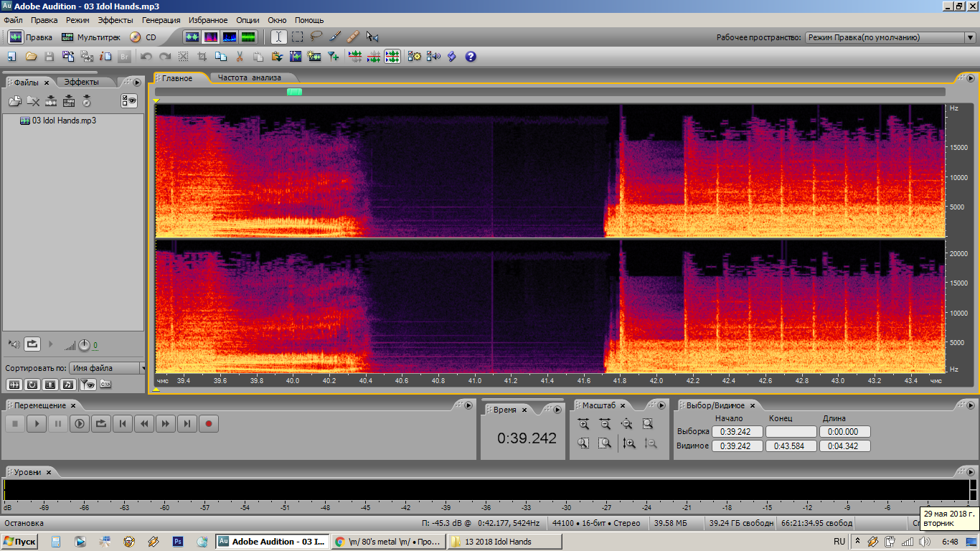Open the Эффекты menu
The image size is (980, 551).
pyautogui.click(x=115, y=20)
